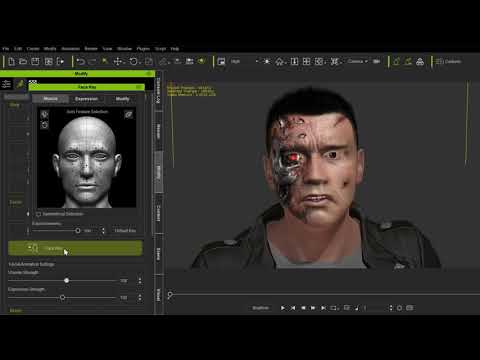
Task: Click the top-left icon in face selection image
Action: pyautogui.click(x=44, y=114)
